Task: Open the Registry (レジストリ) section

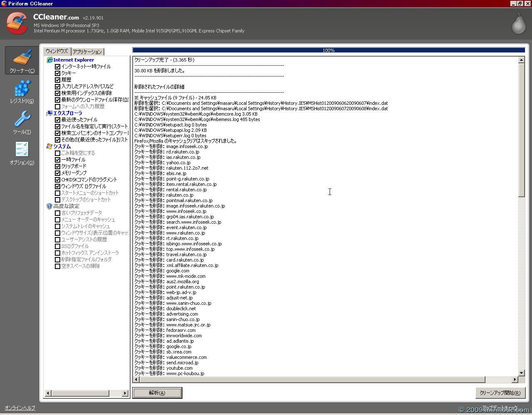Action: pos(22,91)
